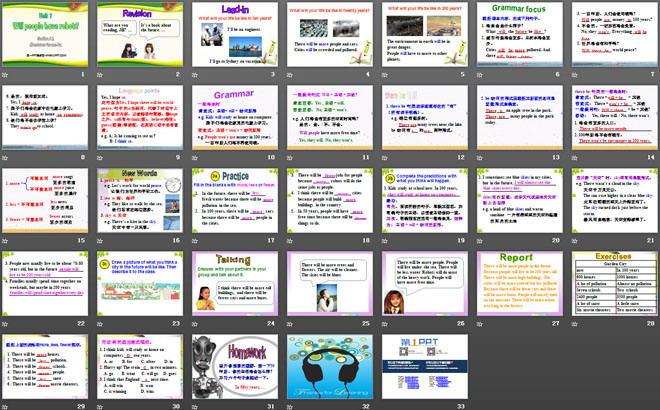The height and width of the screenshot is (410, 660).
Task: Click the star icon below slide 20
Action: coord(479,241)
